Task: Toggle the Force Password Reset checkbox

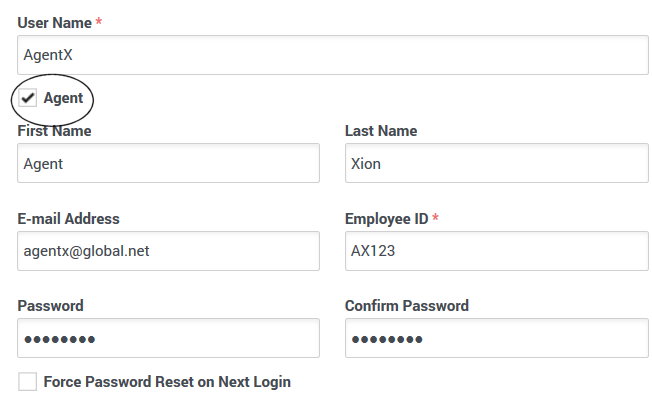Action: pyautogui.click(x=28, y=382)
